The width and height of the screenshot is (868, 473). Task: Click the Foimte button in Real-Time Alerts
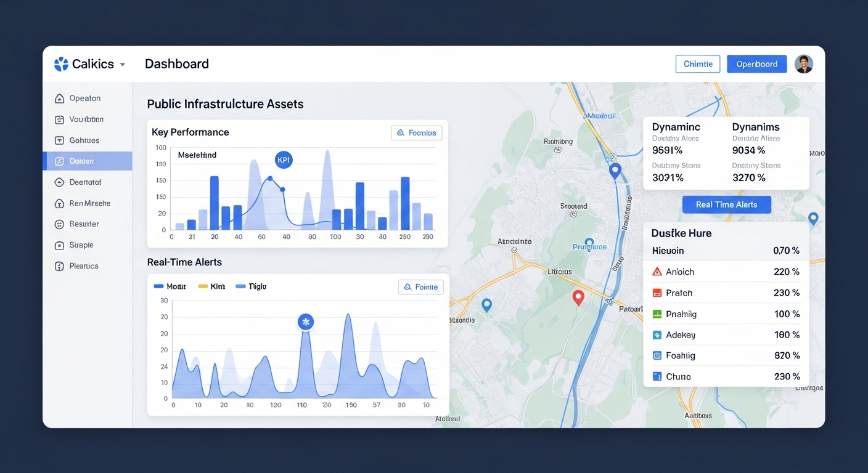[420, 287]
